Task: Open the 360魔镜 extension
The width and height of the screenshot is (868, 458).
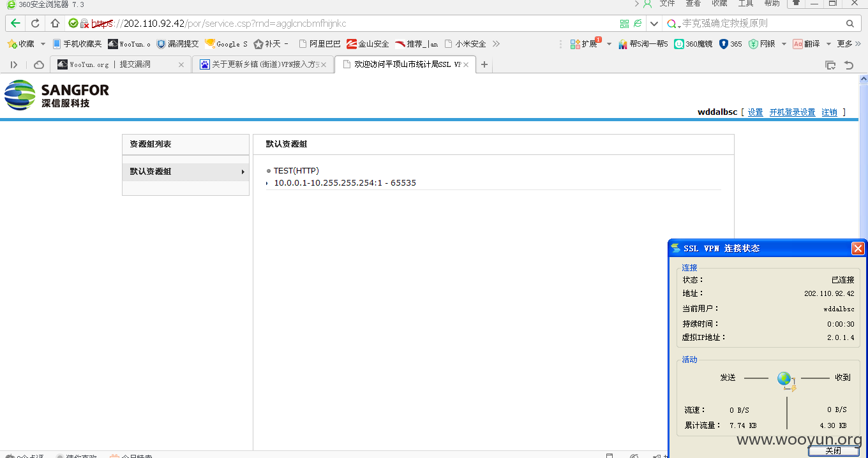Action: coord(693,44)
